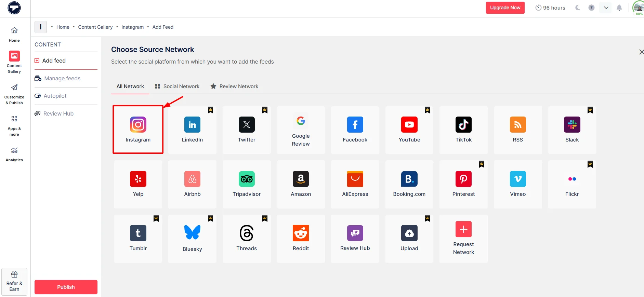
Task: Choose the Facebook network tile
Action: click(x=355, y=130)
